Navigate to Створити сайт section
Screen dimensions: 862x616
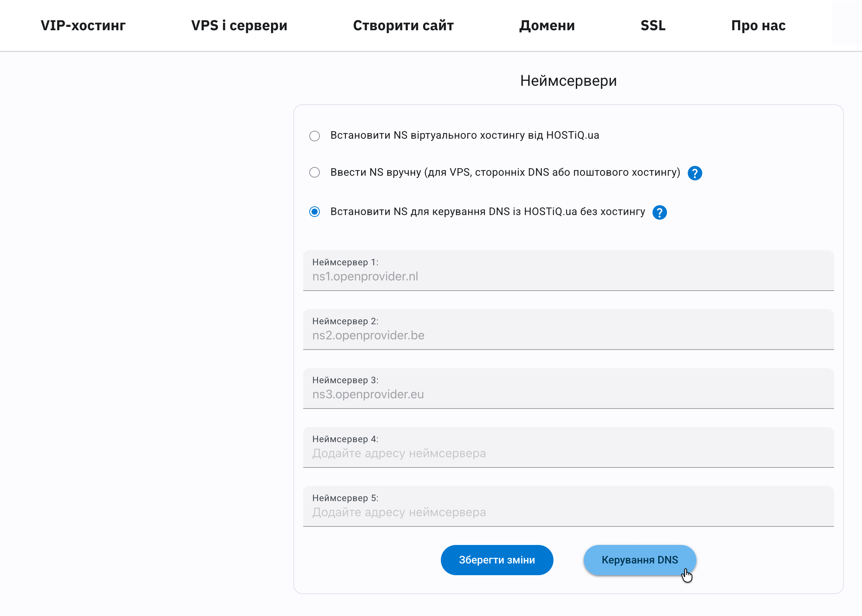click(403, 25)
